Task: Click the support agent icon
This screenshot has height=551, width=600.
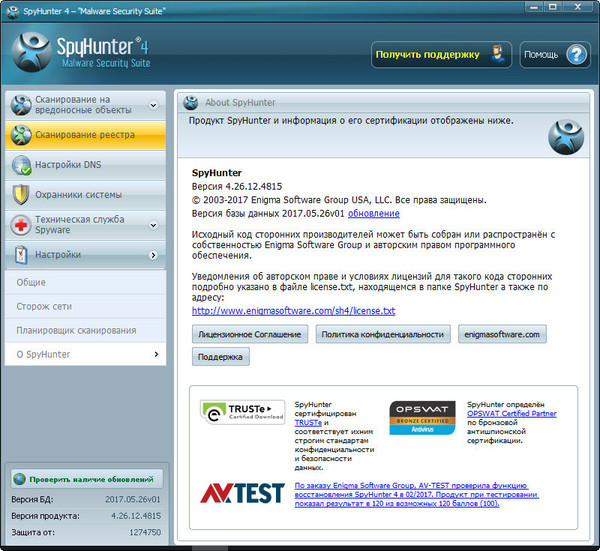Action: (497, 55)
